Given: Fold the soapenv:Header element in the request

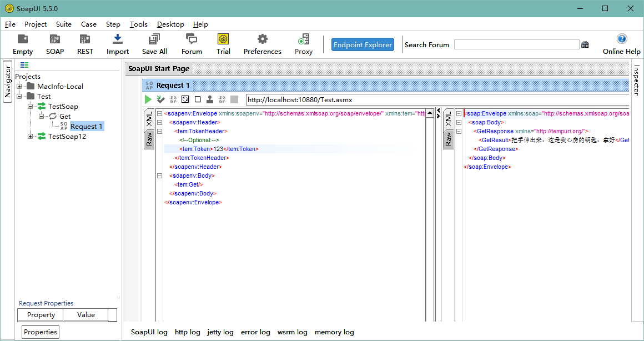Looking at the screenshot, I should click(x=159, y=122).
